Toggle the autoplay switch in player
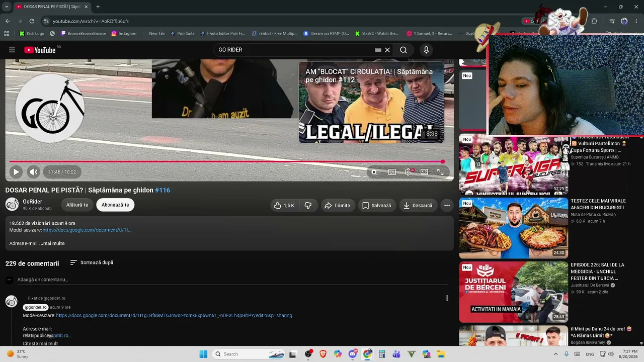This screenshot has height=362, width=644. coord(374,172)
